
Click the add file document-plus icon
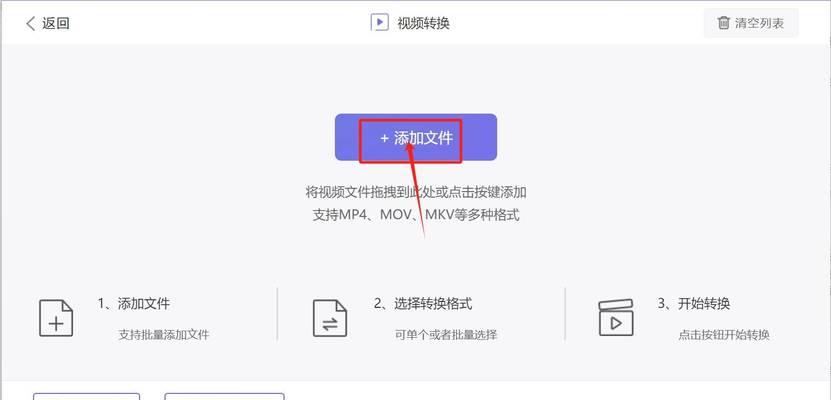point(56,318)
